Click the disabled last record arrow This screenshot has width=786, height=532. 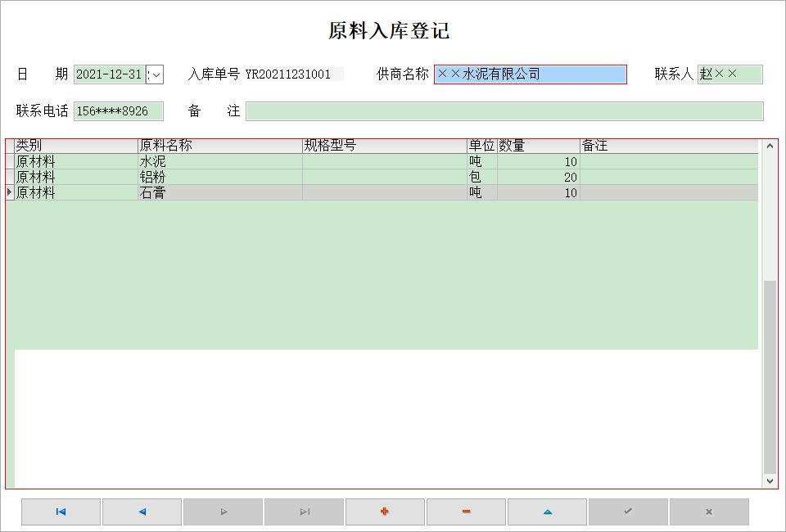305,512
